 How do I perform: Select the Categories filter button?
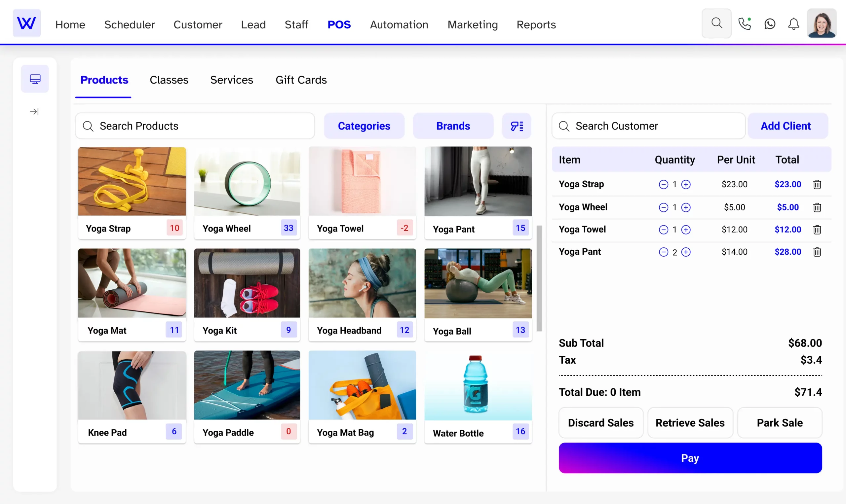364,126
